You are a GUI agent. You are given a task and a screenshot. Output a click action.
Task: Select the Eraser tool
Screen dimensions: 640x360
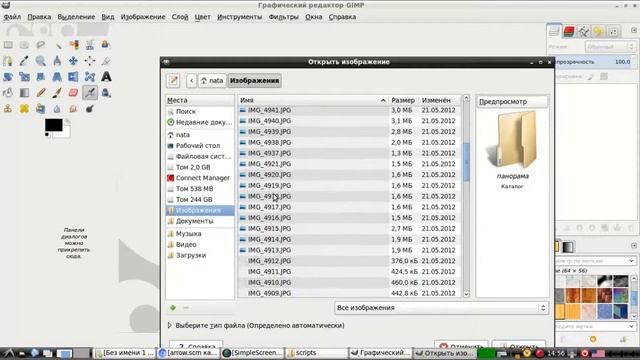pos(73,93)
